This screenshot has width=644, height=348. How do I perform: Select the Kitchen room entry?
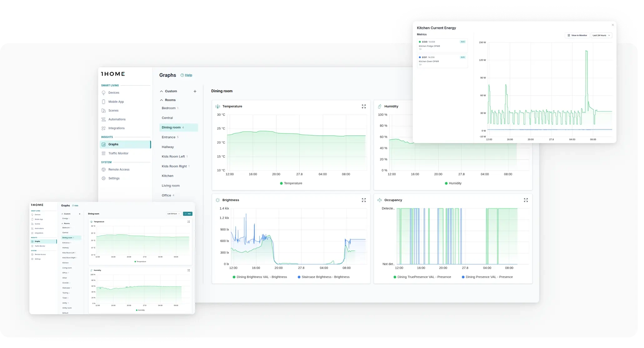(x=167, y=176)
